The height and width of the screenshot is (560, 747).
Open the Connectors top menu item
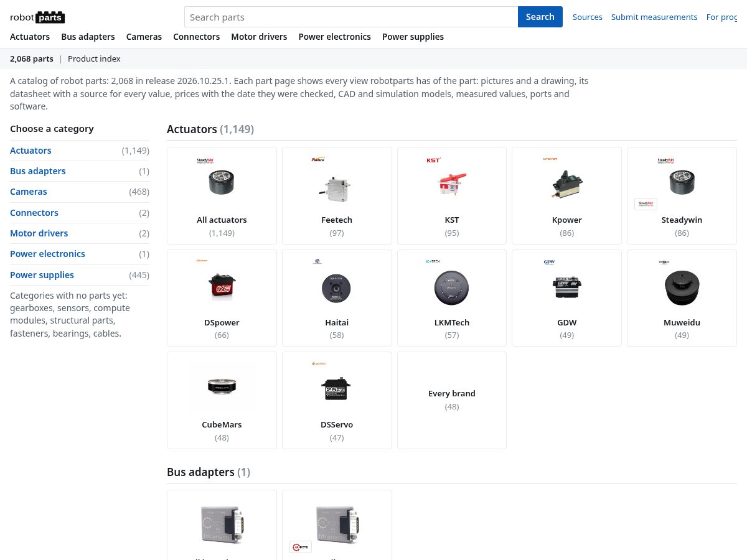click(197, 37)
